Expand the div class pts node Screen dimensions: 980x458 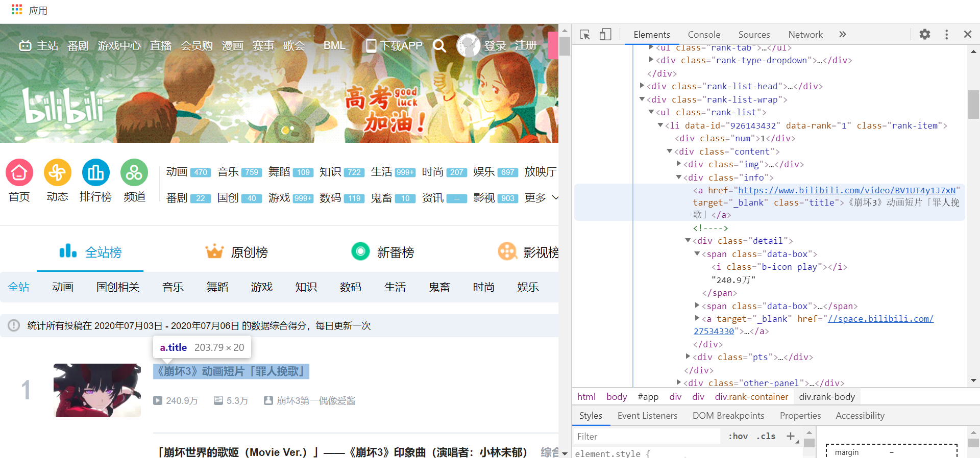point(688,357)
